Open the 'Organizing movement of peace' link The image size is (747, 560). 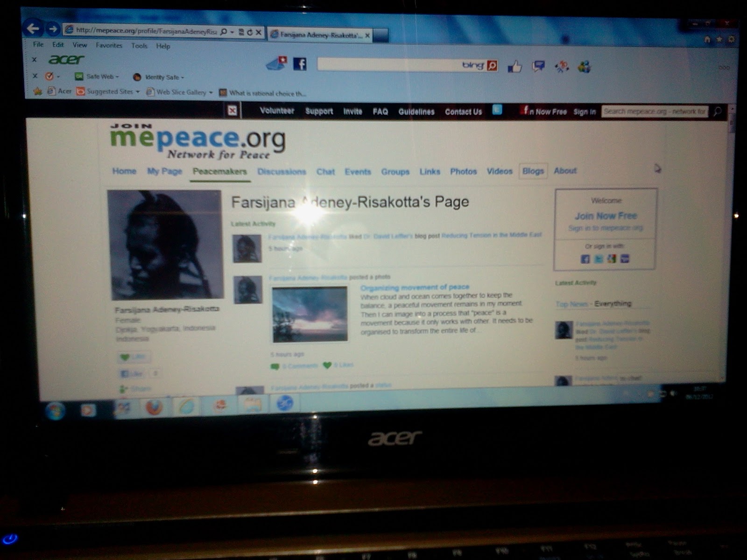pos(415,287)
